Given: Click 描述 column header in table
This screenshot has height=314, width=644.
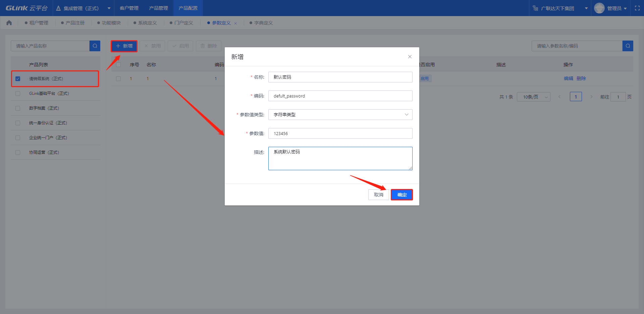Looking at the screenshot, I should pos(501,65).
